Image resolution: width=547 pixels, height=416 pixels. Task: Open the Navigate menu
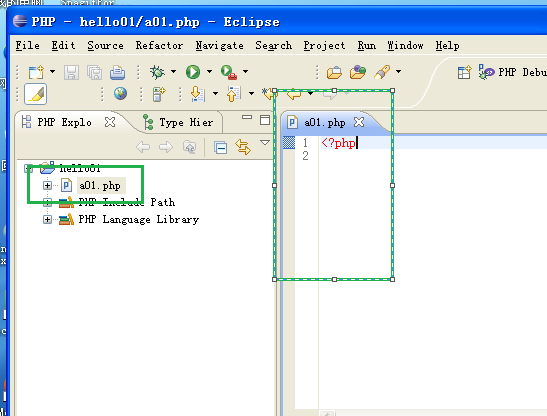tap(219, 46)
